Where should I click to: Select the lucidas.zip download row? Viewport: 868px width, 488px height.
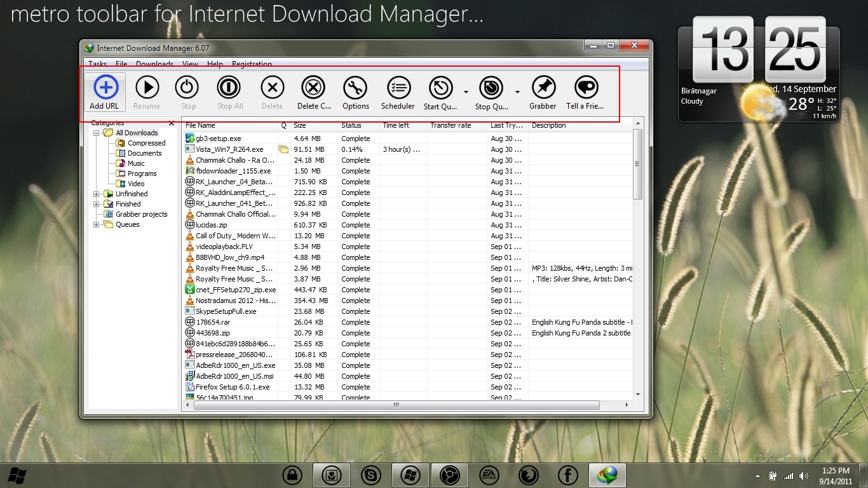[x=407, y=225]
